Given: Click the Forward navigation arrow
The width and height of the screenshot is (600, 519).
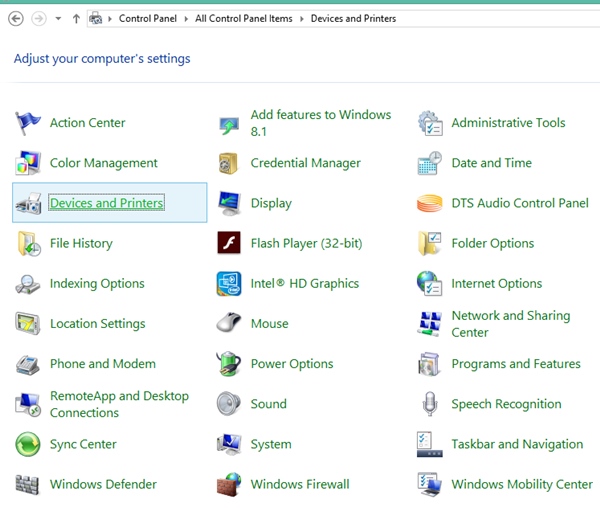Looking at the screenshot, I should click(39, 18).
